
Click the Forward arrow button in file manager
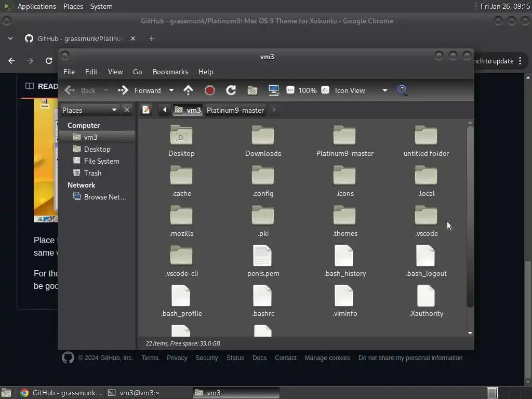click(123, 90)
